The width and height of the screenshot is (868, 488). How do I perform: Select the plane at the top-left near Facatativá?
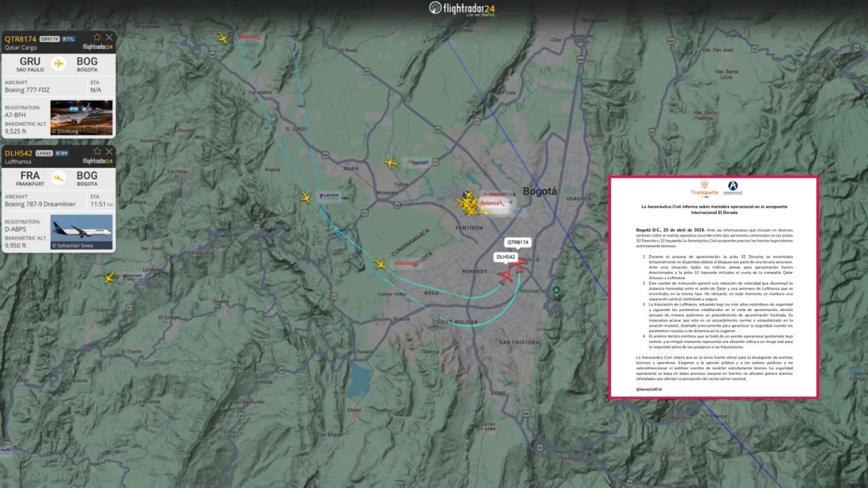tap(222, 38)
